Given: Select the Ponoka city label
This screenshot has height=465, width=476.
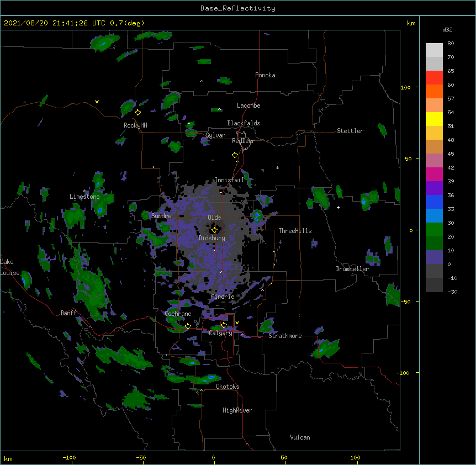Looking at the screenshot, I should (265, 75).
